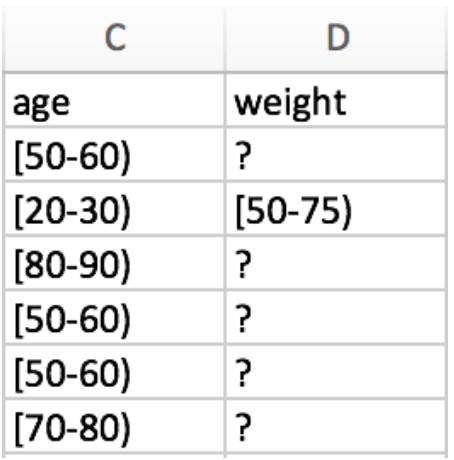Select the [70-80) age cell
454x460 pixels.
114,426
